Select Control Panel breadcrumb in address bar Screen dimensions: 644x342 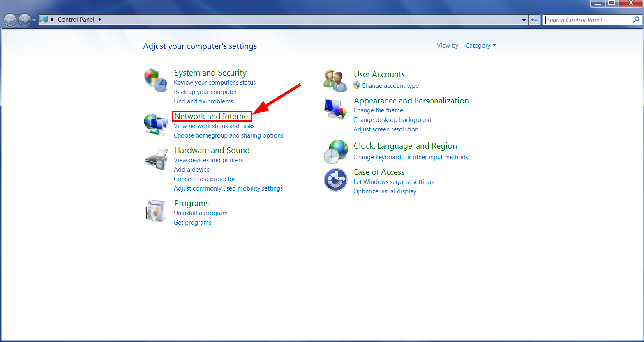pos(76,19)
